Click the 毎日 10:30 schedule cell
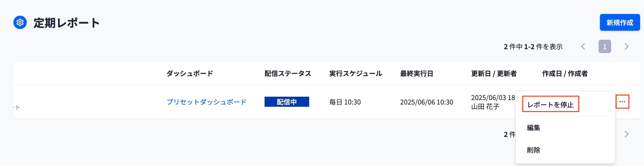Image resolution: width=644 pixels, height=166 pixels. 345,102
